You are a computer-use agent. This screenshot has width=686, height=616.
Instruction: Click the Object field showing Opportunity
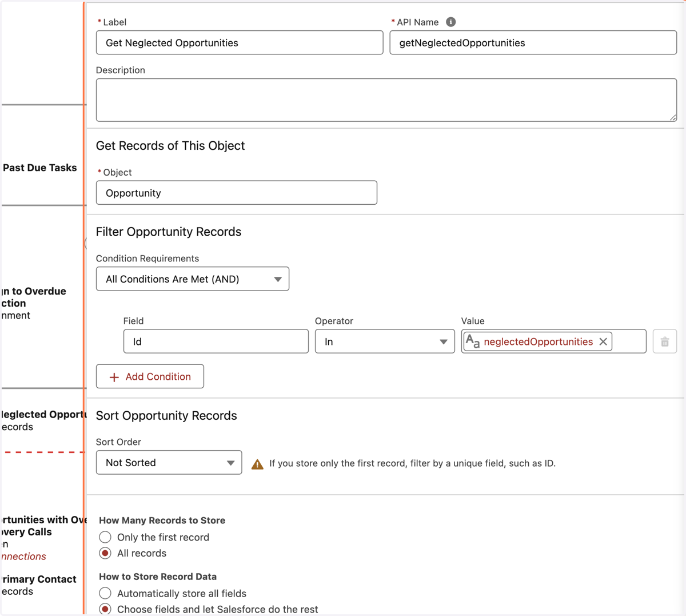237,193
